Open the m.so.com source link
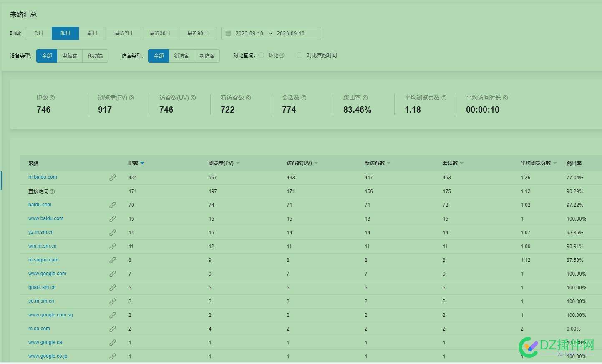Viewport: 602px width, 364px height. coord(39,329)
